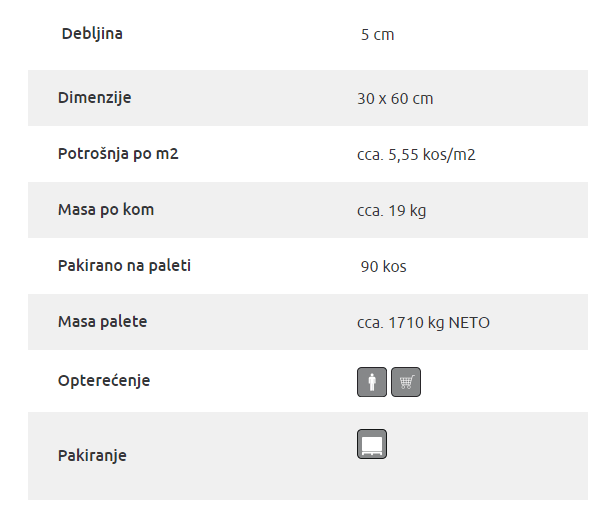Screen dimensions: 603x512
Task: Select the Dimenzije row label
Action: 95,98
